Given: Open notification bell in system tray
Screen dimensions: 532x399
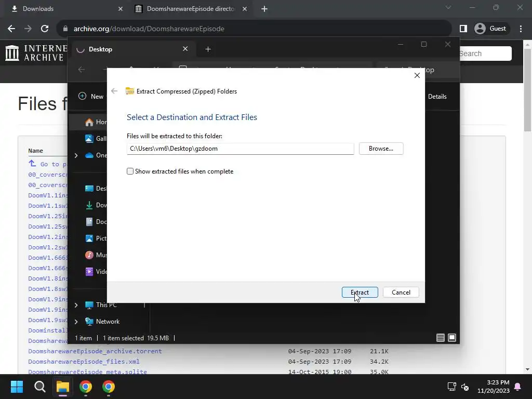Looking at the screenshot, I should tap(518, 387).
